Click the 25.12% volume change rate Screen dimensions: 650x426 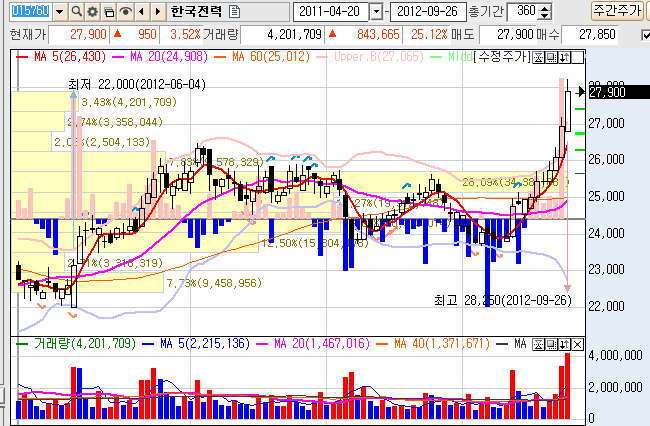point(427,34)
